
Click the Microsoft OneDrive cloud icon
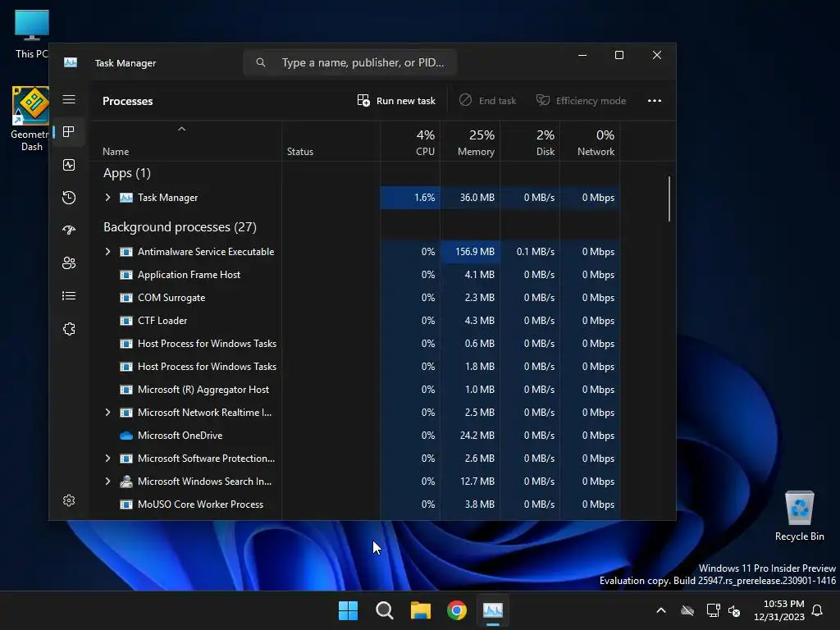[126, 436]
